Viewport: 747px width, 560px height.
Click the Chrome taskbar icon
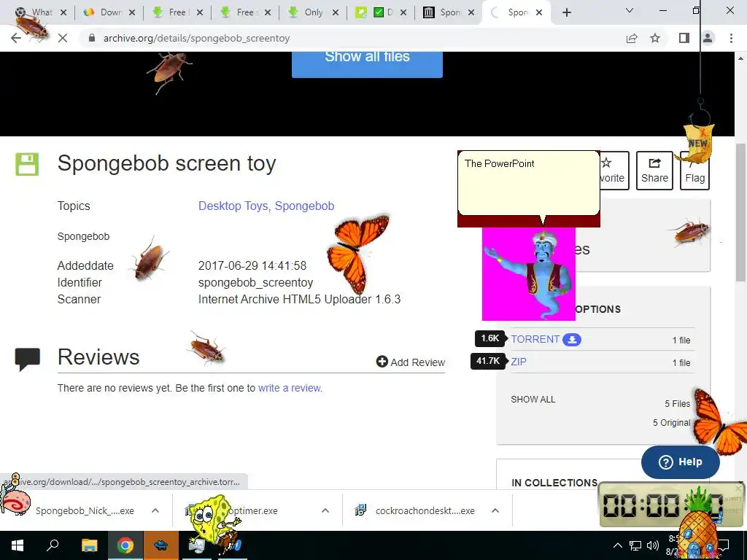click(x=125, y=545)
